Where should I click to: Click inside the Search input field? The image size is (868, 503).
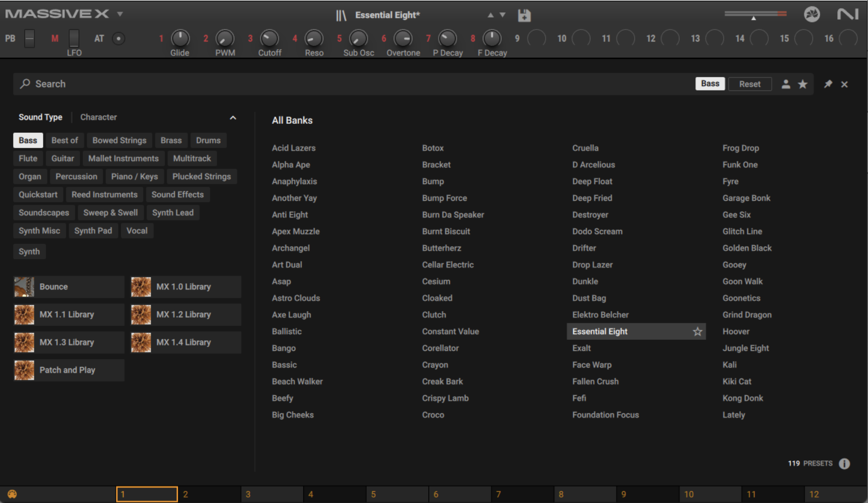coord(181,84)
